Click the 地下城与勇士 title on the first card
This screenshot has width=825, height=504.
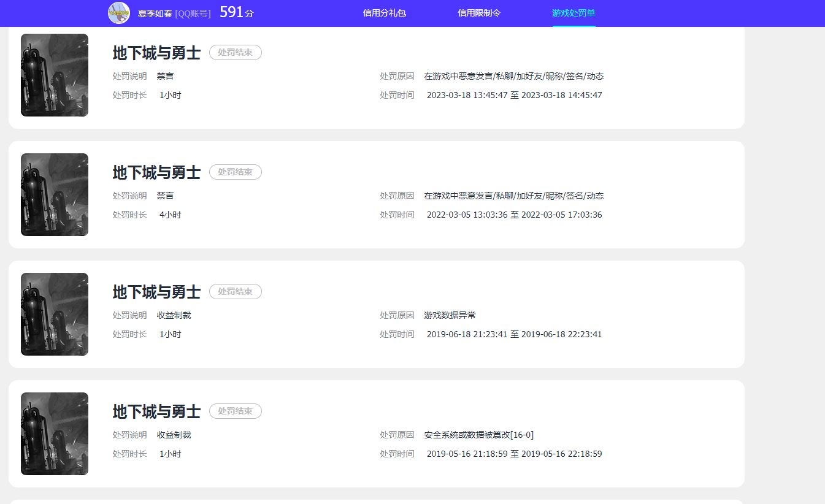(x=156, y=53)
